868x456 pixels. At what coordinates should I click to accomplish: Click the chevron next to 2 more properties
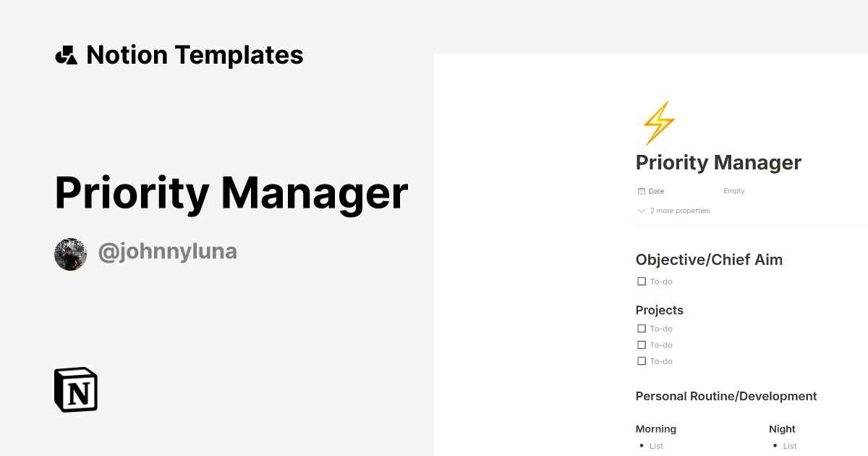tap(641, 211)
